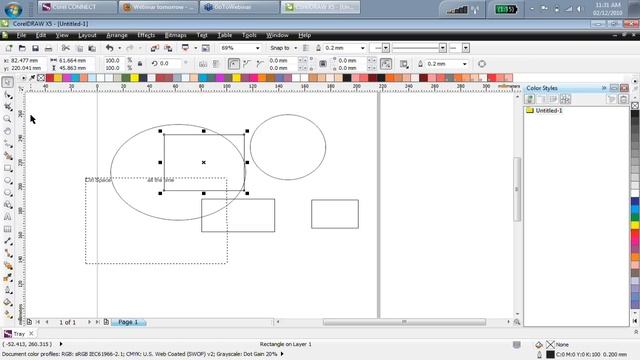The image size is (640, 360).
Task: Click Convert to Curves icon
Action: pos(482,64)
